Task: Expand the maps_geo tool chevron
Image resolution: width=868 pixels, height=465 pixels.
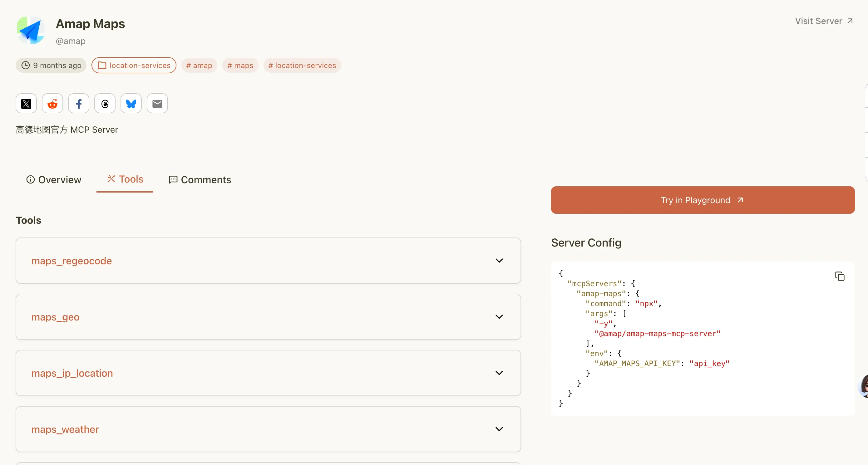Action: 499,317
